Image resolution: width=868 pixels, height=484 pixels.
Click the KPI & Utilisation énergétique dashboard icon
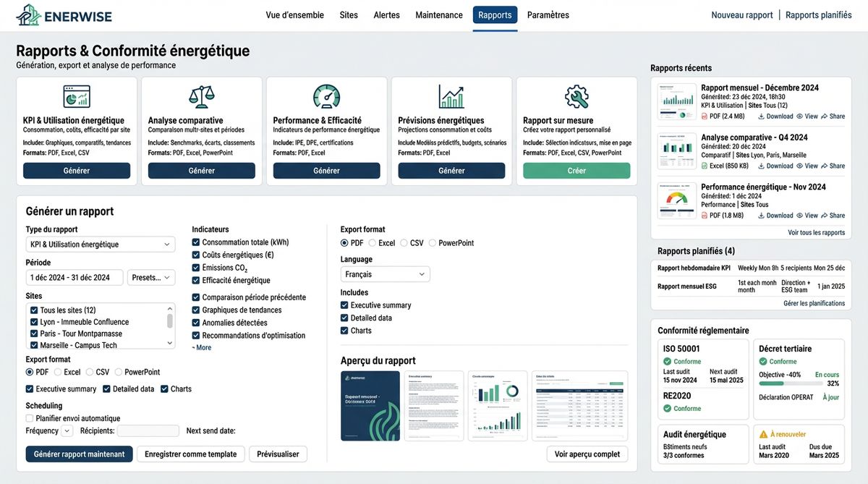coord(77,96)
